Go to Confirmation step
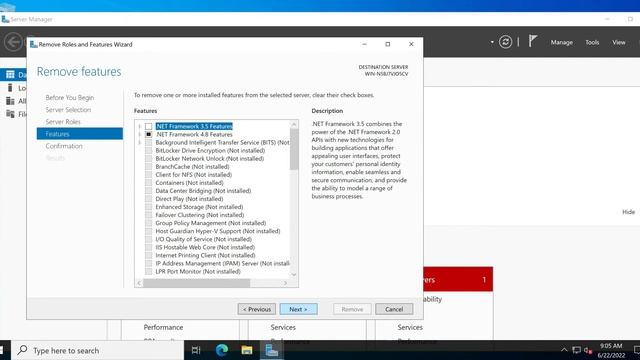This screenshot has height=360, width=640. coord(64,146)
